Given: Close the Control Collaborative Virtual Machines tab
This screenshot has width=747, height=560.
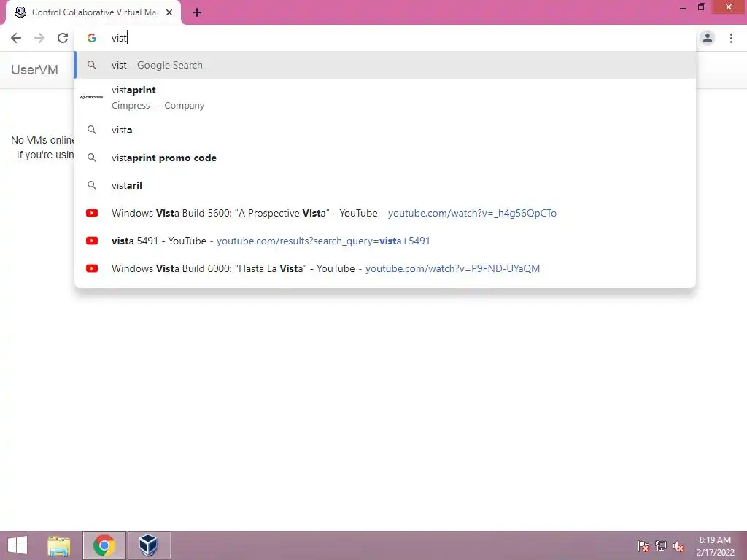Looking at the screenshot, I should coord(169,13).
